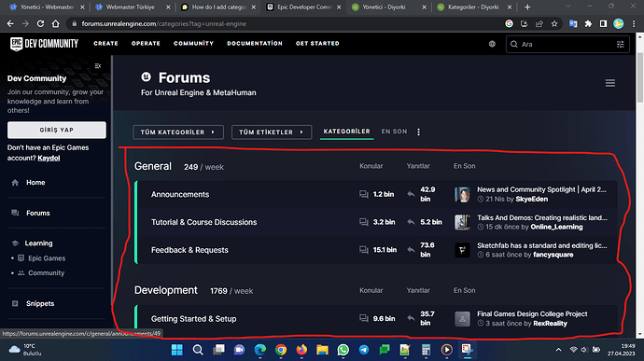
Task: Click the Epic Dev Community logo
Action: click(x=44, y=44)
